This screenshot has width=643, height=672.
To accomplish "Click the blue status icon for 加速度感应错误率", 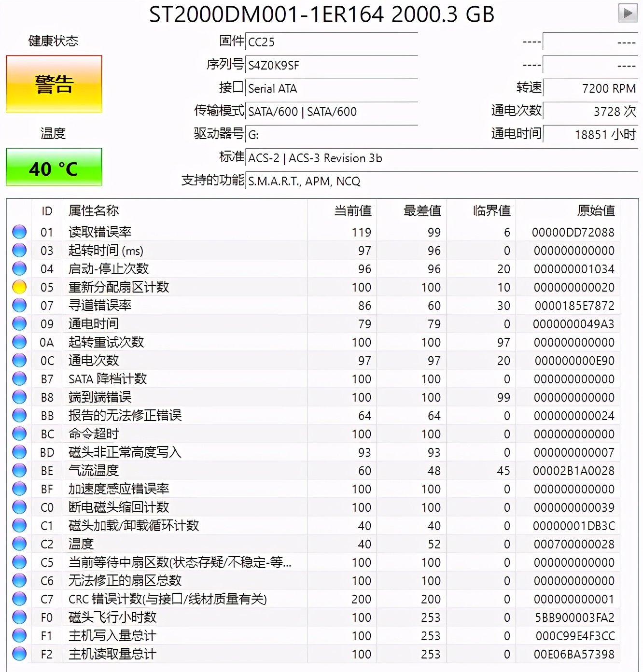I will (x=19, y=489).
